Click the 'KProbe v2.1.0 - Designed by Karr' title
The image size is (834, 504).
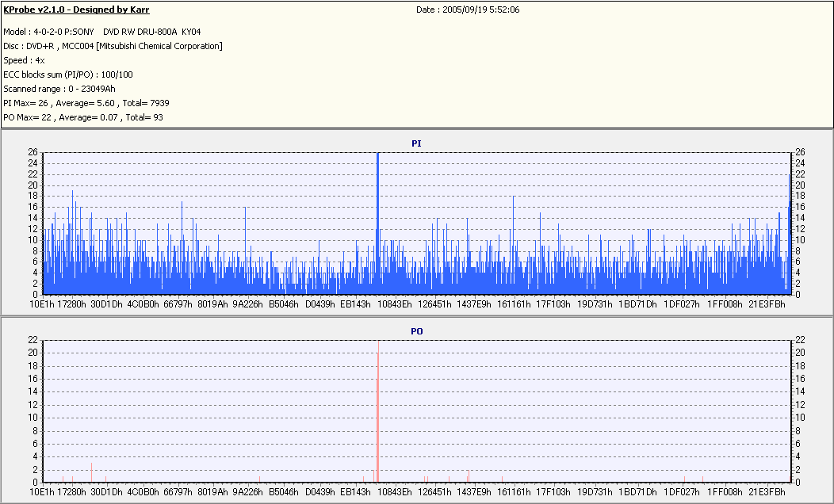click(x=76, y=10)
